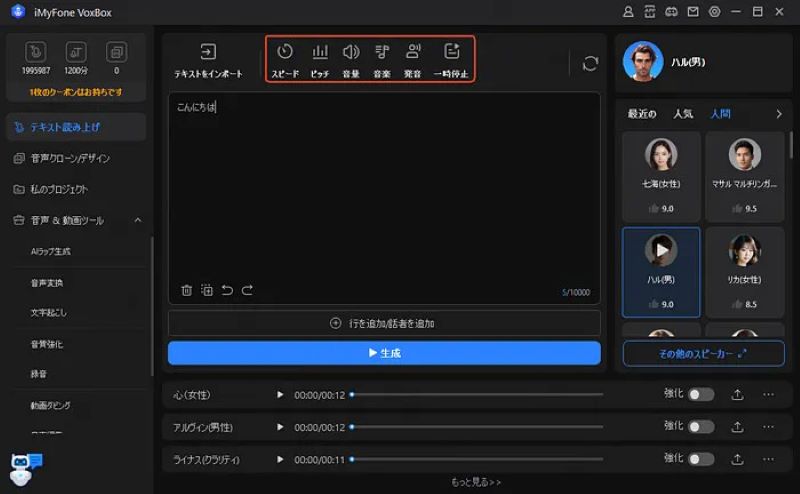Click the アルヴィン(男性) track progress slider

click(476, 427)
